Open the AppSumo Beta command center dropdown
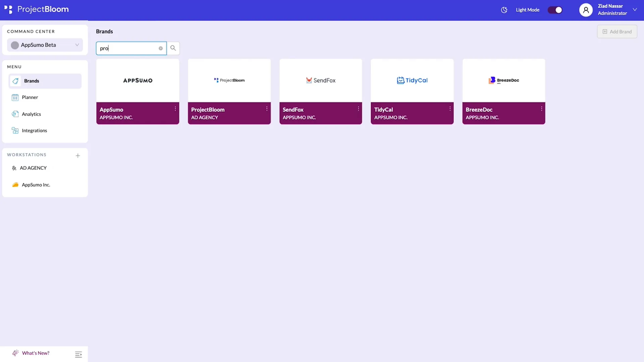644x362 pixels. pos(45,45)
